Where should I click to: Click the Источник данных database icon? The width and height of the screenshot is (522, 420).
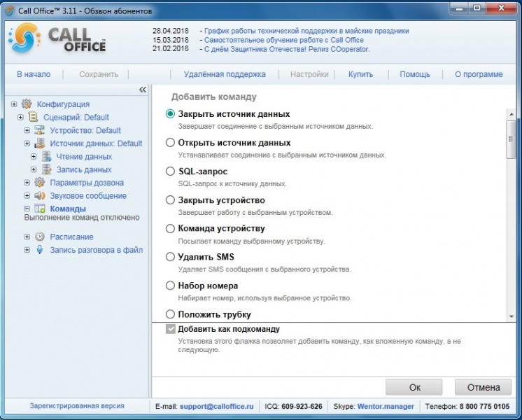pyautogui.click(x=40, y=143)
